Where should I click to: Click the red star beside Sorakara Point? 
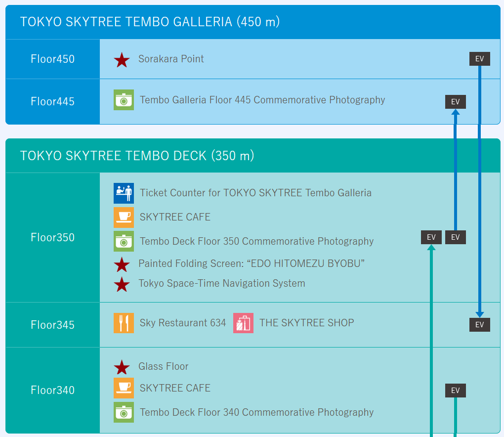point(122,60)
